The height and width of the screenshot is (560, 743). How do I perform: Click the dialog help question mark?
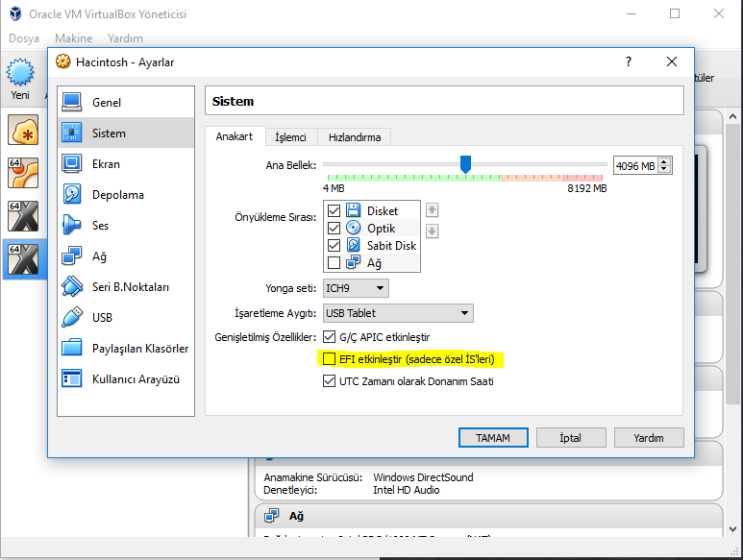[x=629, y=61]
